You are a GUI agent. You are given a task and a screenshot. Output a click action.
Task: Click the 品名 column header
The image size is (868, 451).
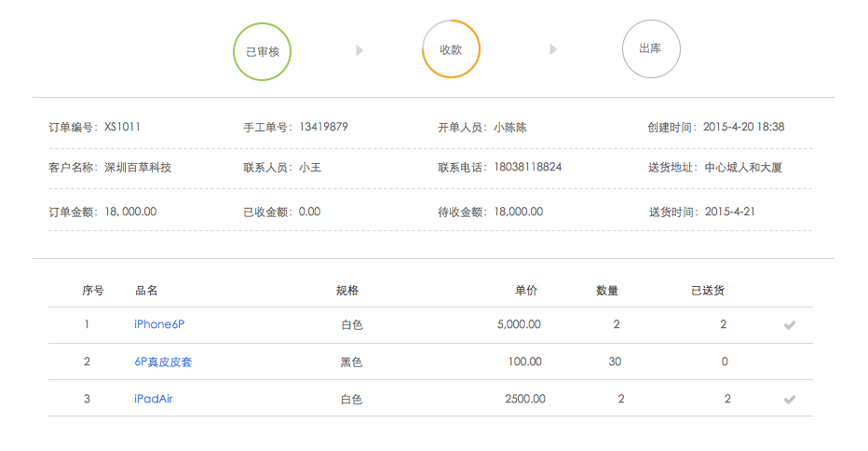coord(146,291)
